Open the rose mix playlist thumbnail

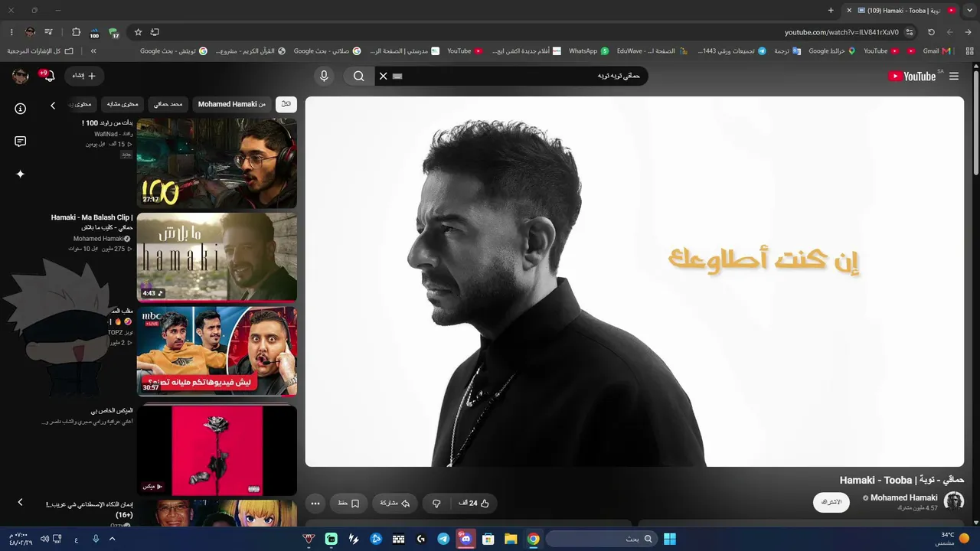[x=217, y=450]
